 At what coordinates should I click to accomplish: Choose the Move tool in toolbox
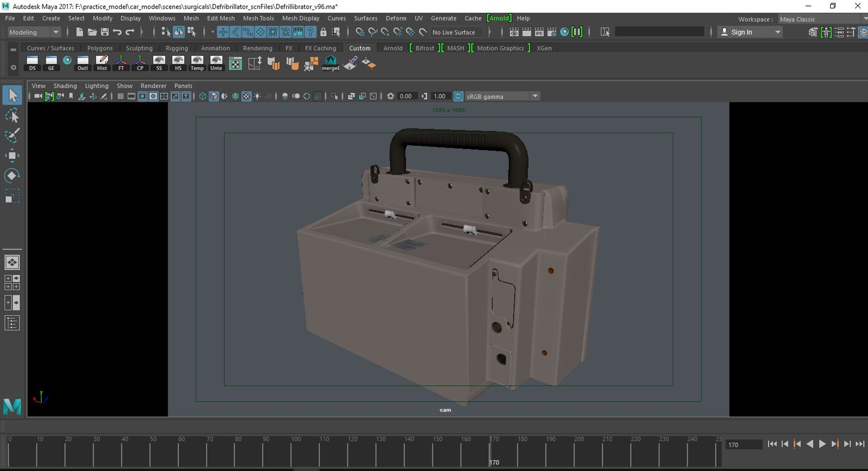coord(12,156)
